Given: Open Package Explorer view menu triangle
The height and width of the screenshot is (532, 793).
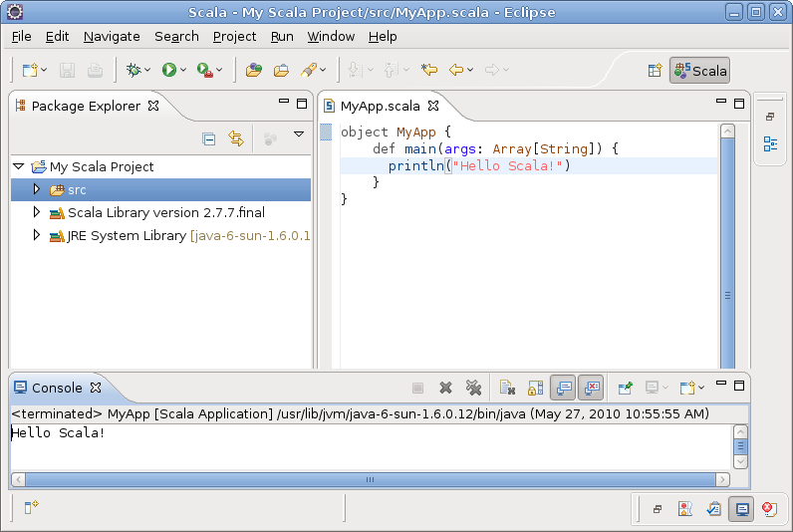Looking at the screenshot, I should tap(299, 134).
